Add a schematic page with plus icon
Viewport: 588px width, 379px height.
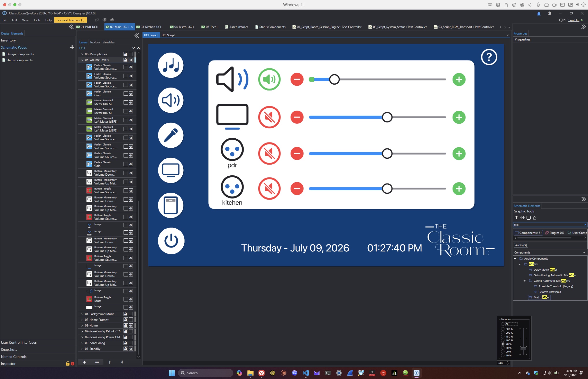pos(72,47)
